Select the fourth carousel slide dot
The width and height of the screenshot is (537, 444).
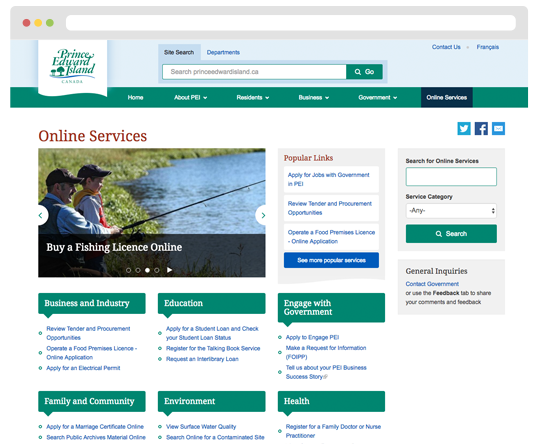[157, 270]
